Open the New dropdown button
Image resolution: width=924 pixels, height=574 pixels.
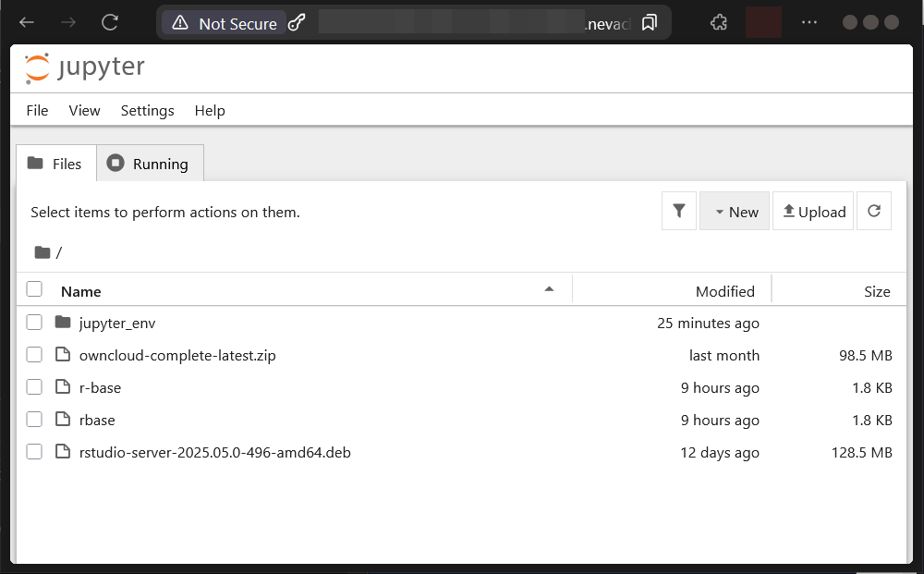735,211
